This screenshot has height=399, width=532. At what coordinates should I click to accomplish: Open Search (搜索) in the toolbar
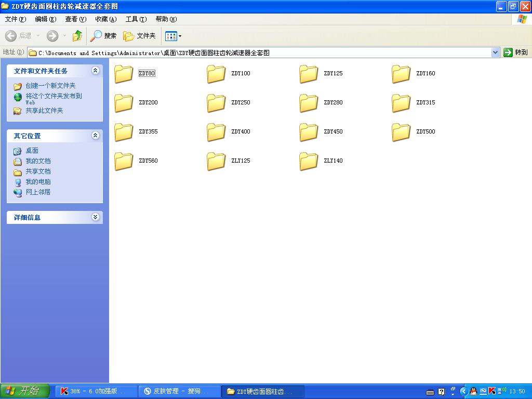[103, 36]
